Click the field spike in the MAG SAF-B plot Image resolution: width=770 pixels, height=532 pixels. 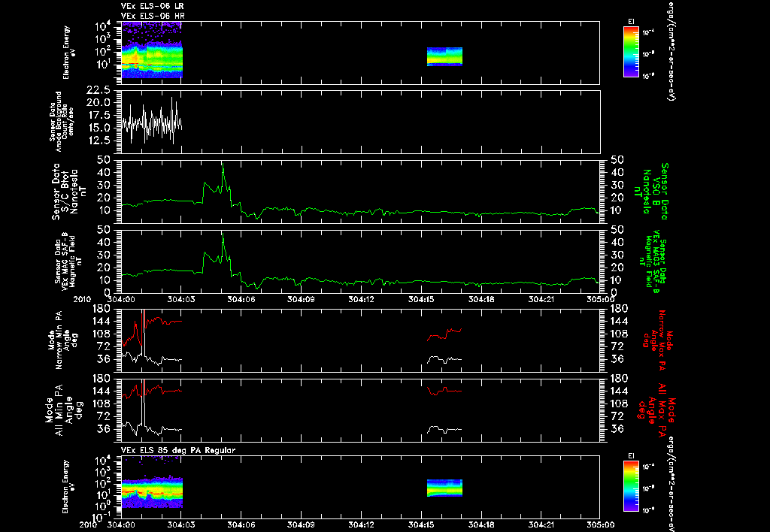click(x=223, y=236)
